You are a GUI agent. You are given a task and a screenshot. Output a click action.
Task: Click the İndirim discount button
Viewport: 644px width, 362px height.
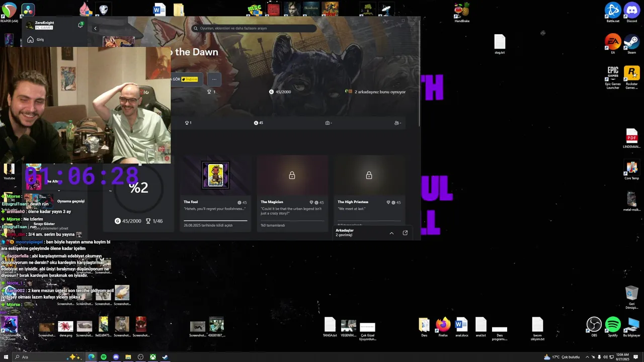coord(190,79)
